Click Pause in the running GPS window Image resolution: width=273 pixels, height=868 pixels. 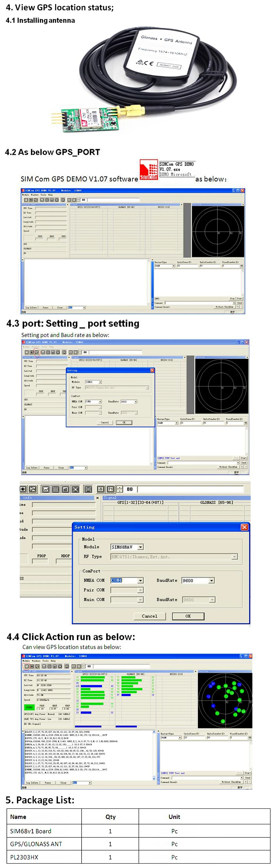pos(48,783)
